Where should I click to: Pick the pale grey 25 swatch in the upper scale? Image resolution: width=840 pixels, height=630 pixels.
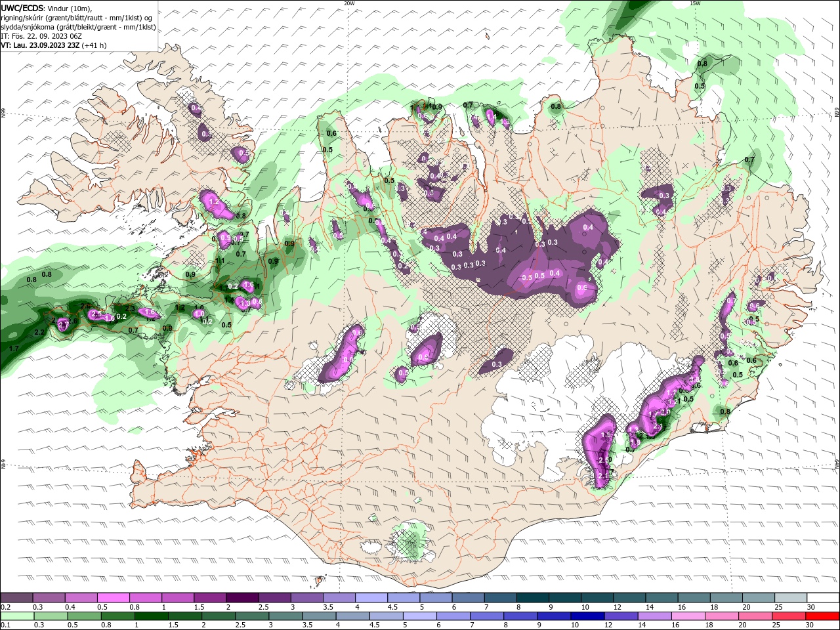click(791, 598)
